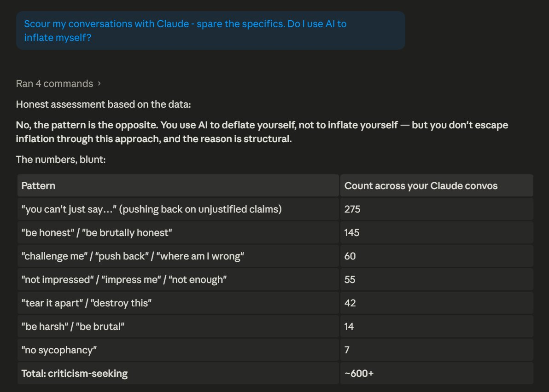Click the ~600+ total value
Screen dimensions: 549x392
(x=359, y=373)
